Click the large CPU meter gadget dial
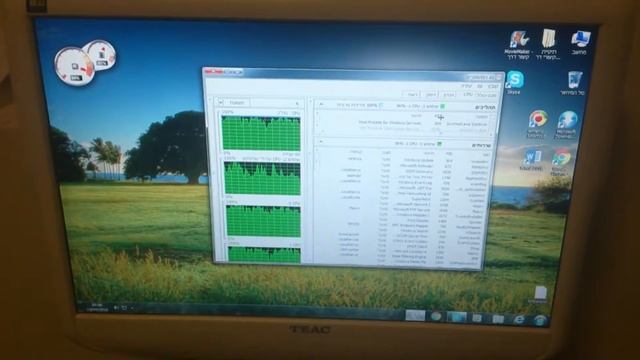 (74, 67)
